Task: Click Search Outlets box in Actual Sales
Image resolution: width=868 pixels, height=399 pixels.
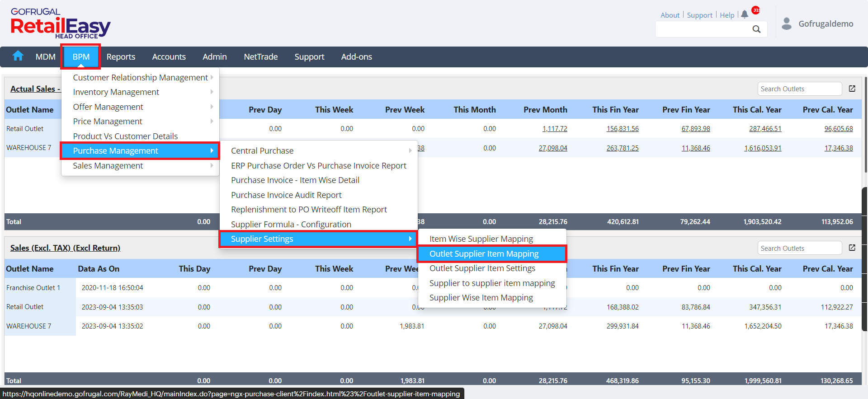Action: (x=799, y=89)
